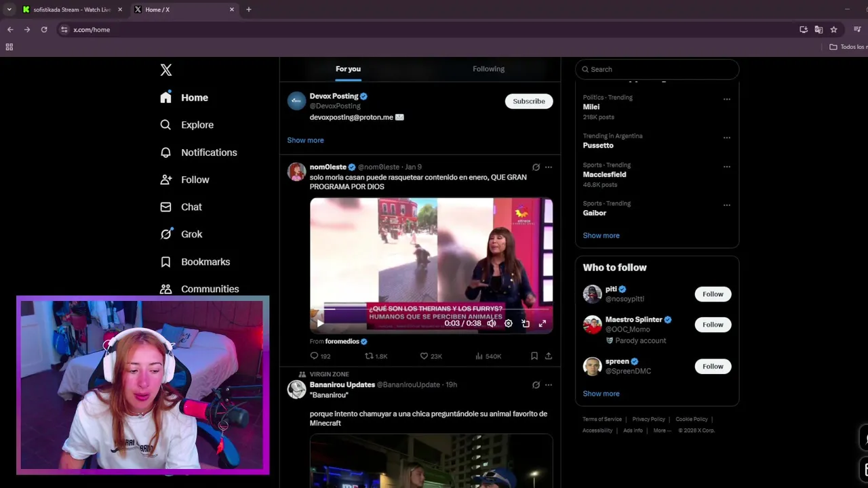Screen dimensions: 868x488
Task: Open foromedios source profile
Action: click(x=342, y=342)
